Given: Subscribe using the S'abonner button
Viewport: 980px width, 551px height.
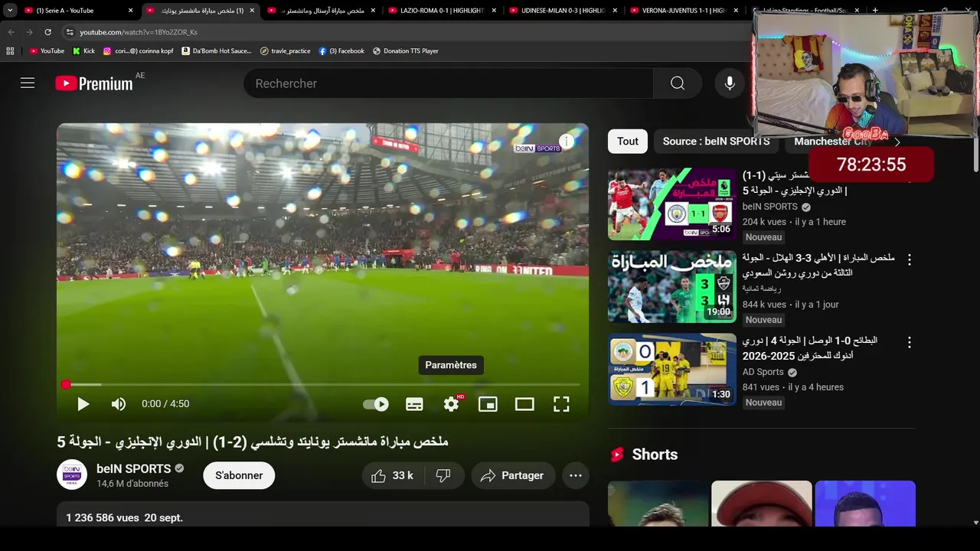Looking at the screenshot, I should click(x=239, y=475).
